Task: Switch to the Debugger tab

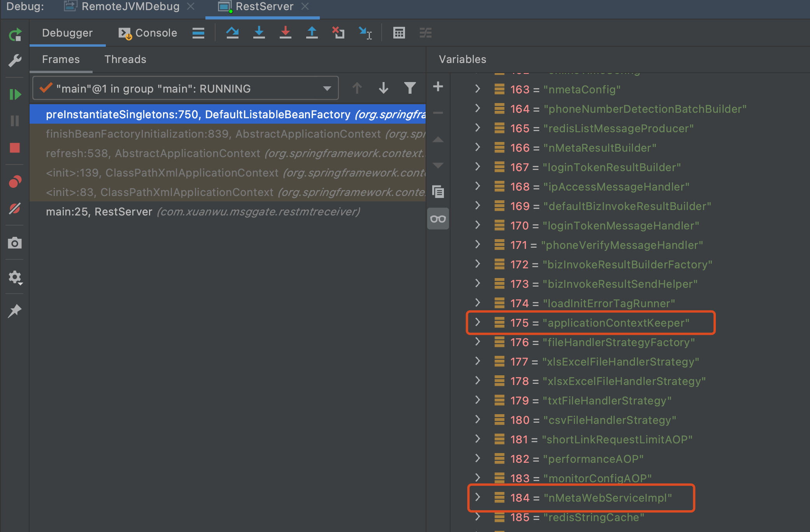Action: (67, 33)
